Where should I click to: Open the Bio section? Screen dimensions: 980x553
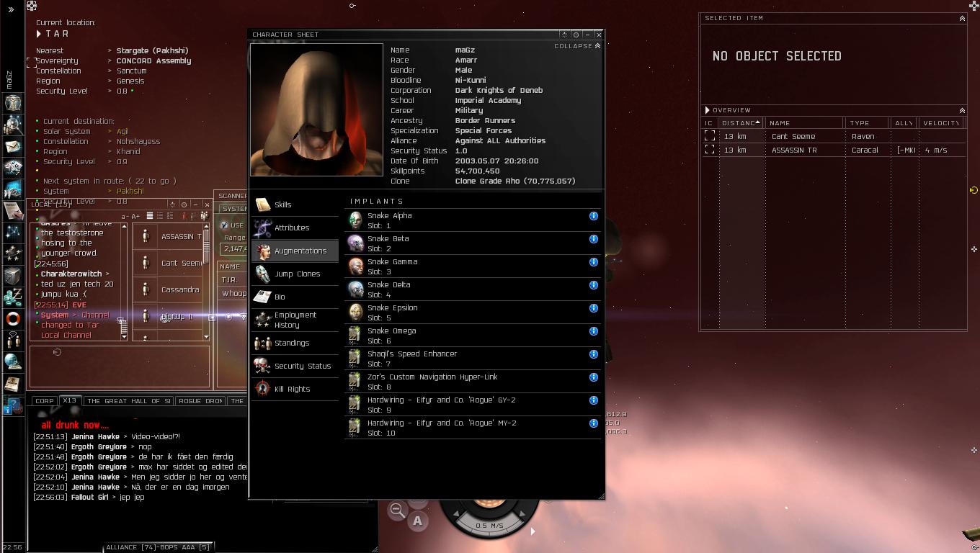tap(295, 297)
